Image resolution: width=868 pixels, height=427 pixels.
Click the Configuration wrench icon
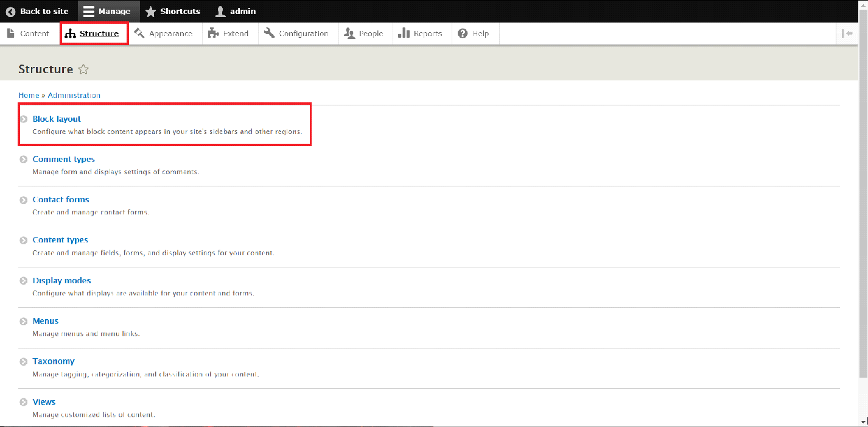tap(269, 34)
